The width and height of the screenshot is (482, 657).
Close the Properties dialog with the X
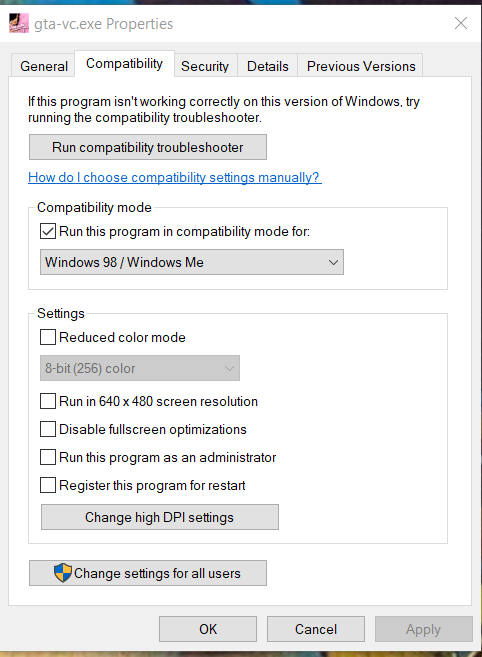click(x=461, y=23)
